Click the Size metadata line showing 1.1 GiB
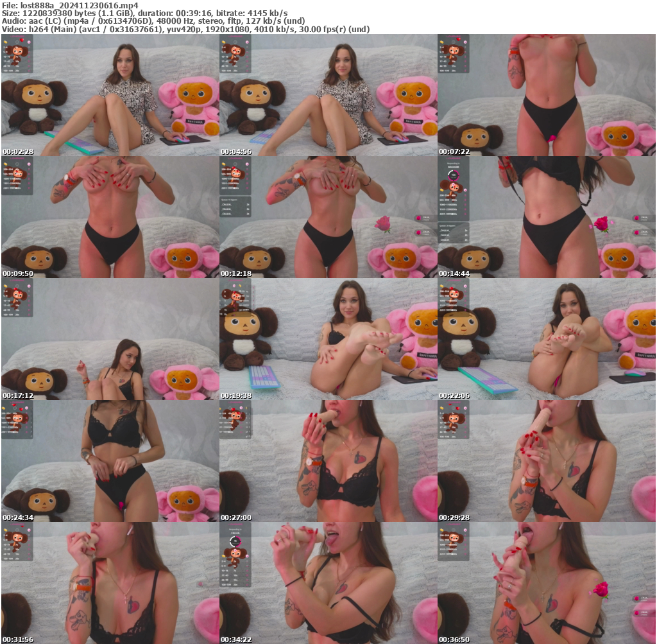The width and height of the screenshot is (657, 644). coord(77,12)
